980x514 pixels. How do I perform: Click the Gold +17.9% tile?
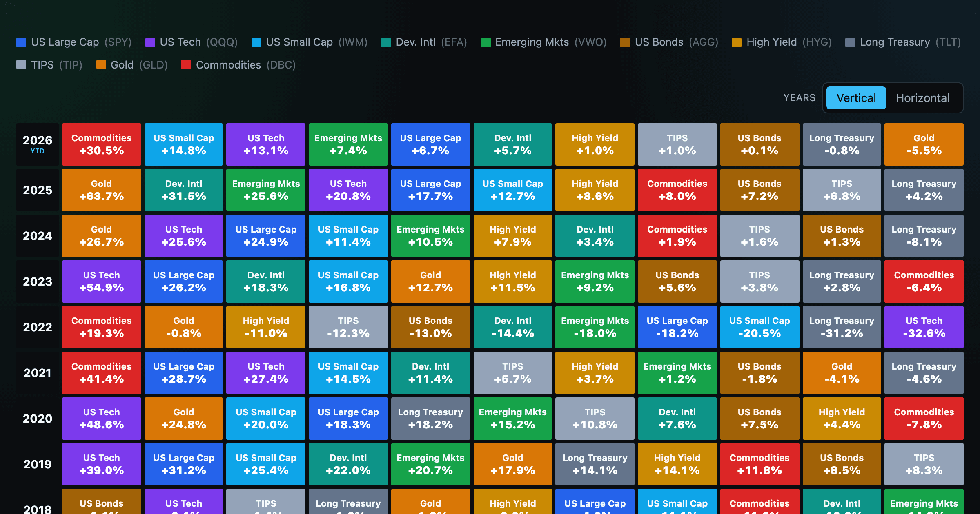pyautogui.click(x=513, y=464)
